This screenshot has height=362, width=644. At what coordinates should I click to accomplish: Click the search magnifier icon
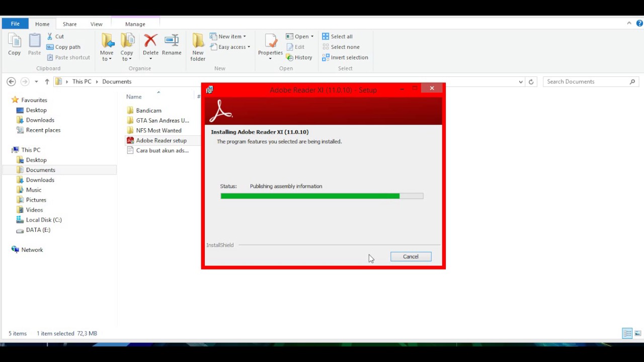632,81
